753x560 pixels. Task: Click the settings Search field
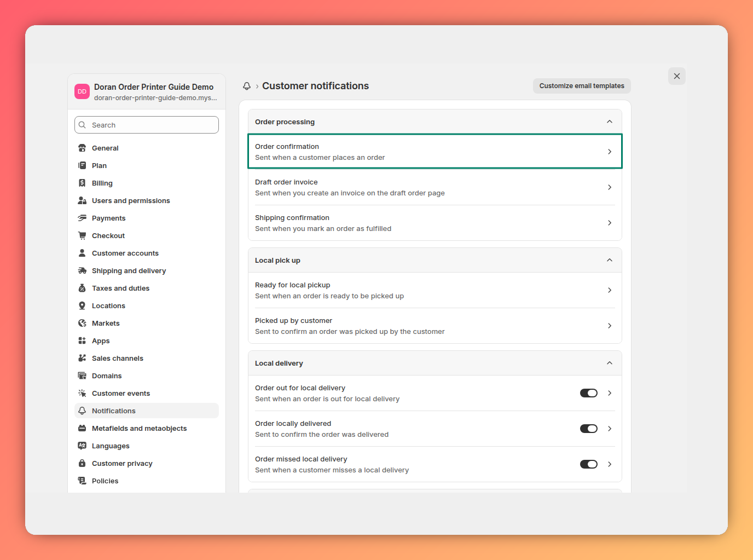(147, 125)
